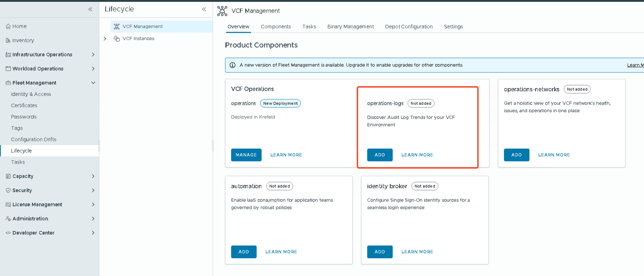Collapse the Lifecycle panel
Screen dimensions: 644x276
tap(204, 9)
